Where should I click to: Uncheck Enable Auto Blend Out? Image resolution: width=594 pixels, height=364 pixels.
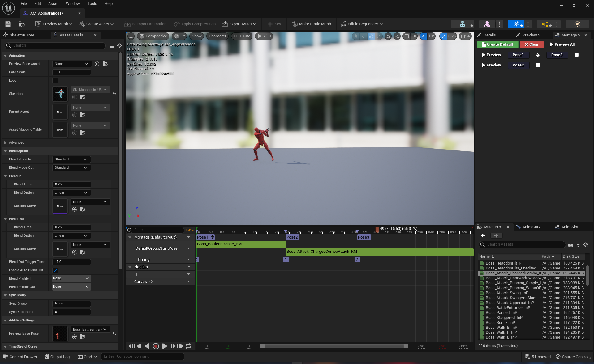55,270
